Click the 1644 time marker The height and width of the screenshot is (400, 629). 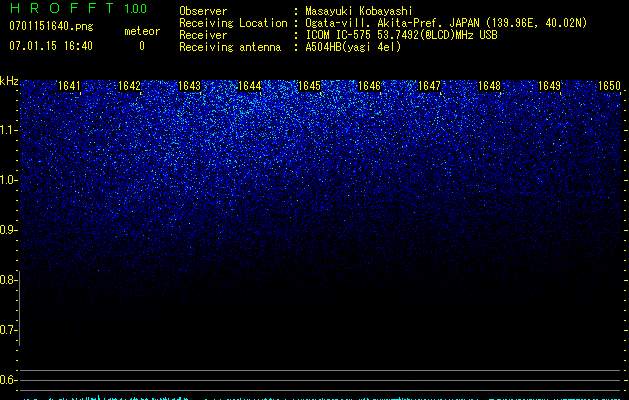(250, 86)
